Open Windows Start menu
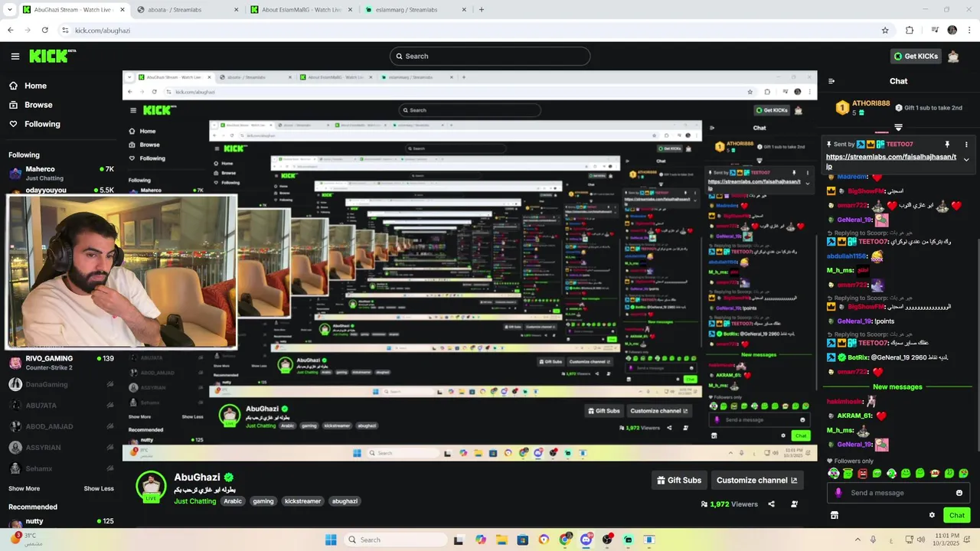Viewport: 980px width, 551px height. 331,540
